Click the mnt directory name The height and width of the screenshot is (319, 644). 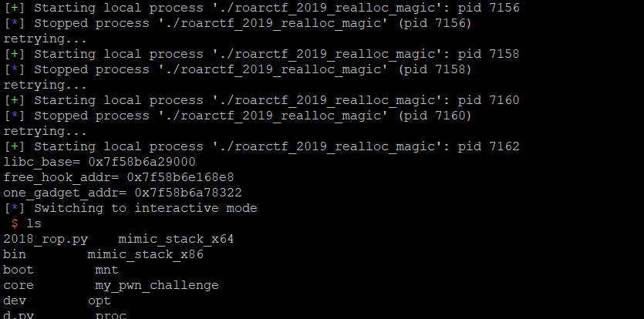coord(106,270)
